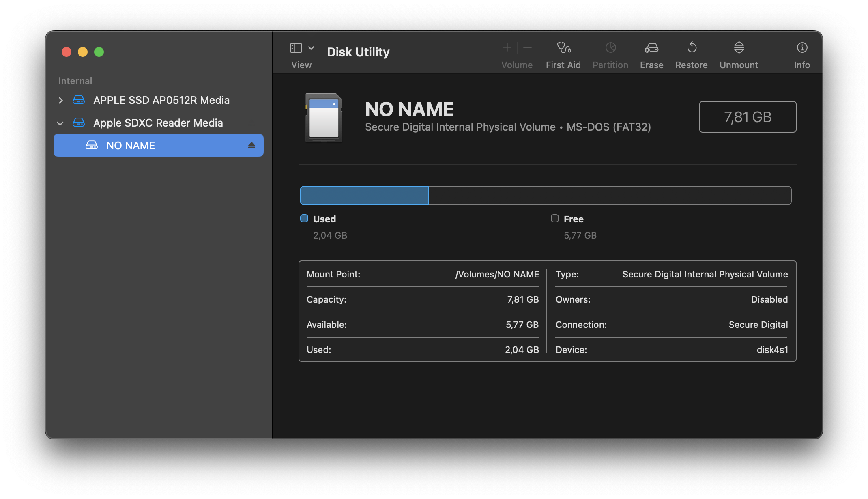Toggle the sidebar view icon
868x499 pixels.
296,48
